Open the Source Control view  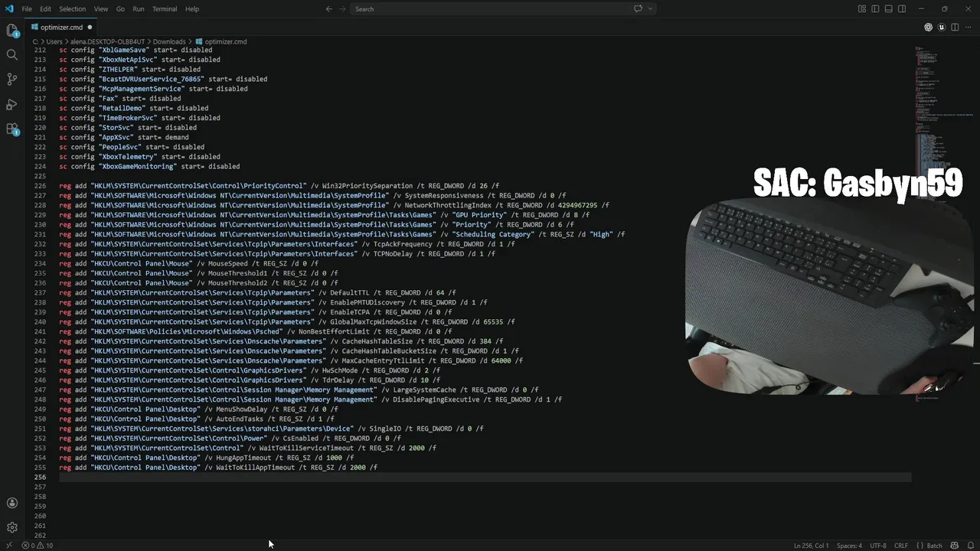pos(12,80)
